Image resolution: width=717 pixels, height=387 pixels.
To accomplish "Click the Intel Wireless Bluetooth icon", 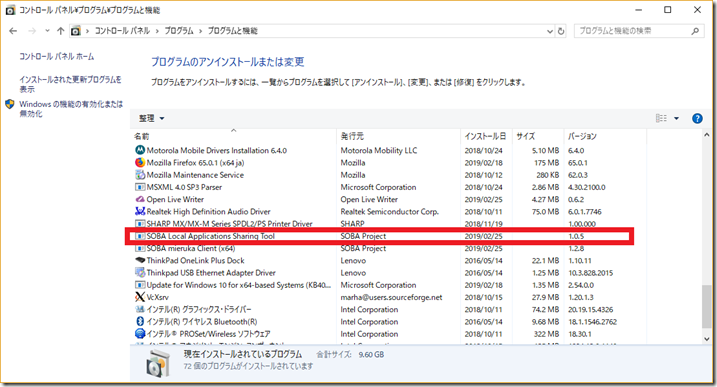I will (140, 322).
